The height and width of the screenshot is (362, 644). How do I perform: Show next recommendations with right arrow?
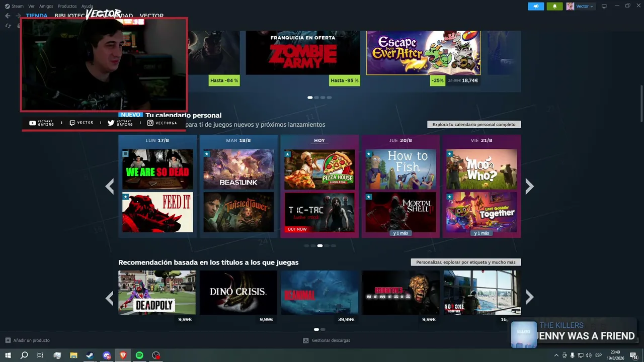point(529,298)
